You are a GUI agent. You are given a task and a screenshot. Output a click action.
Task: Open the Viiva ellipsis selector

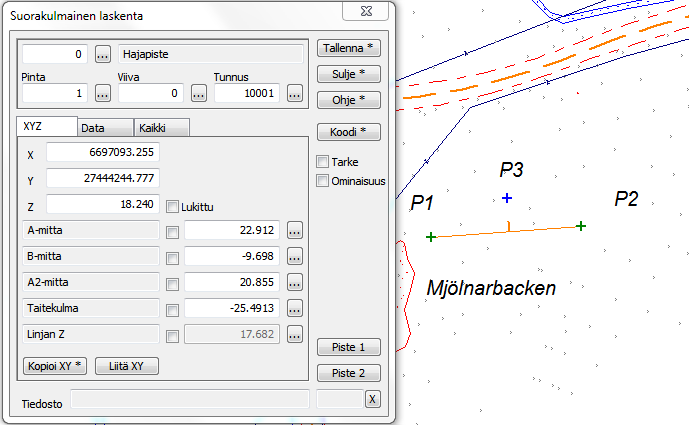click(x=199, y=93)
